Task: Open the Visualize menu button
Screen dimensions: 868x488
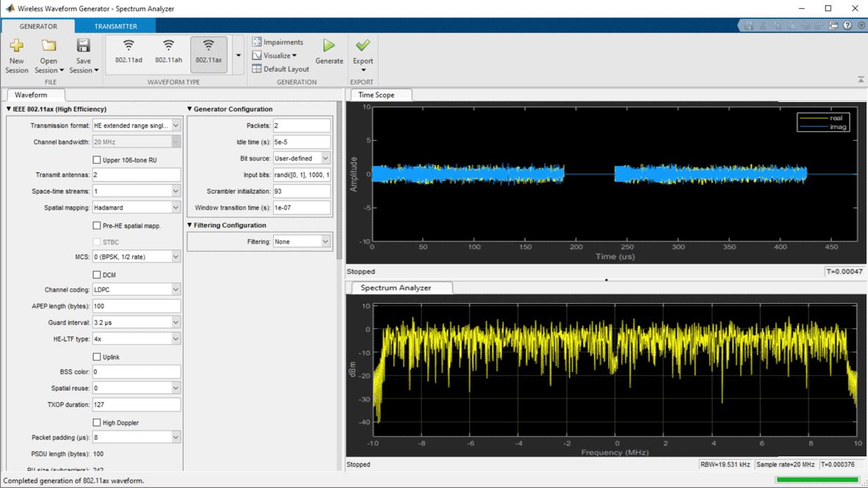Action: [275, 56]
